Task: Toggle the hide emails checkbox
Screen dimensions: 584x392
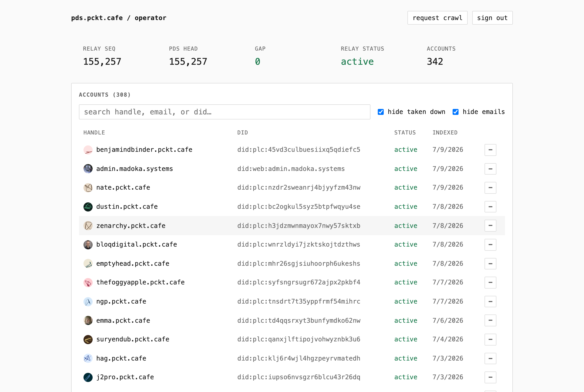Action: pos(456,112)
